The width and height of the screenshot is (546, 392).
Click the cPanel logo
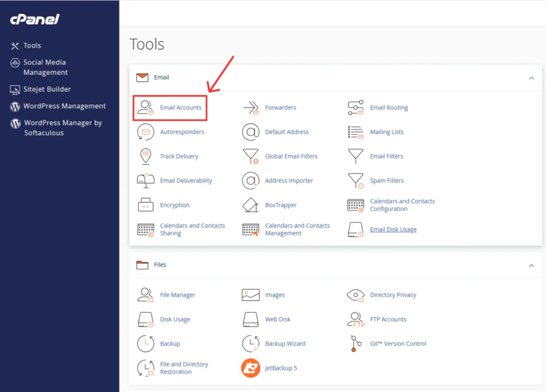click(35, 19)
